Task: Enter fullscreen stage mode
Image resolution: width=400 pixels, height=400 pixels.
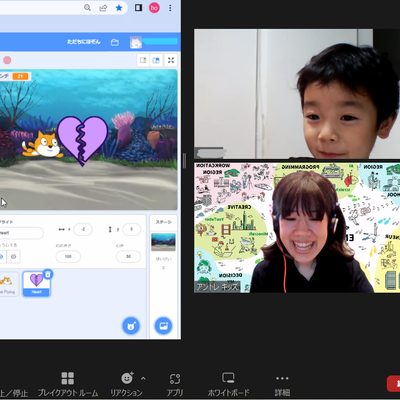Action: 171,60
